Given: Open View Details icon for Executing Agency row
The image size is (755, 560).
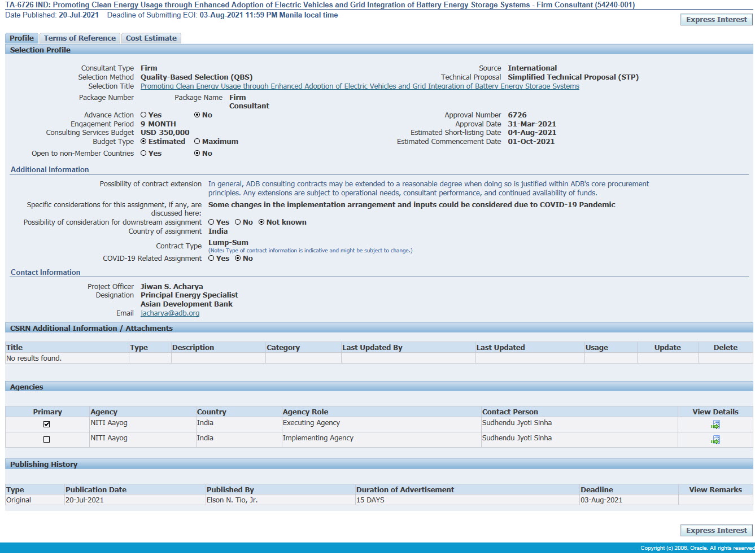Looking at the screenshot, I should 715,425.
